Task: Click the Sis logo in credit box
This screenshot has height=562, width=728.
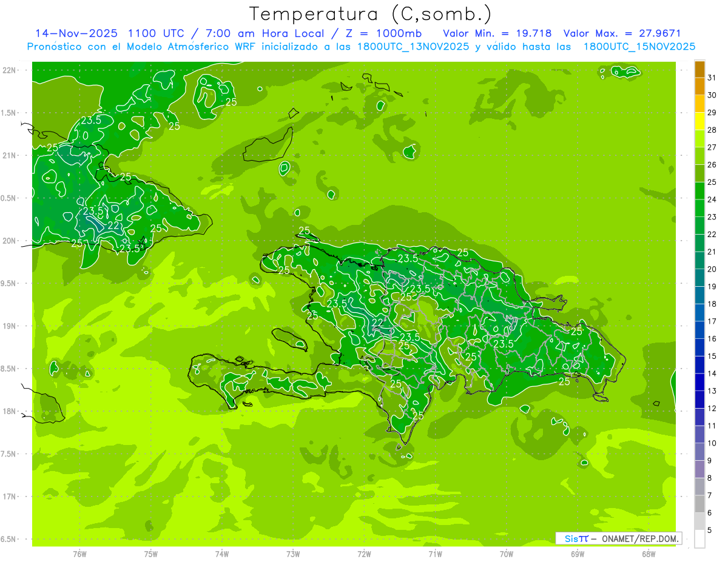Action: point(576,538)
